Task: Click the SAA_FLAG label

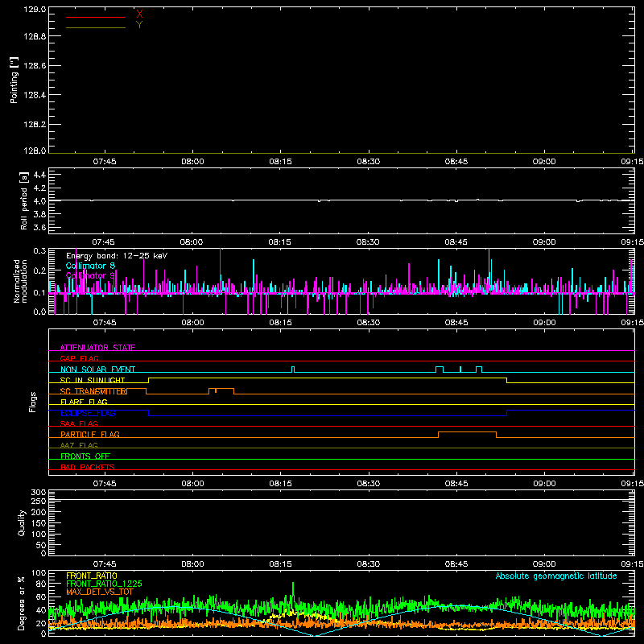Action: pos(79,423)
